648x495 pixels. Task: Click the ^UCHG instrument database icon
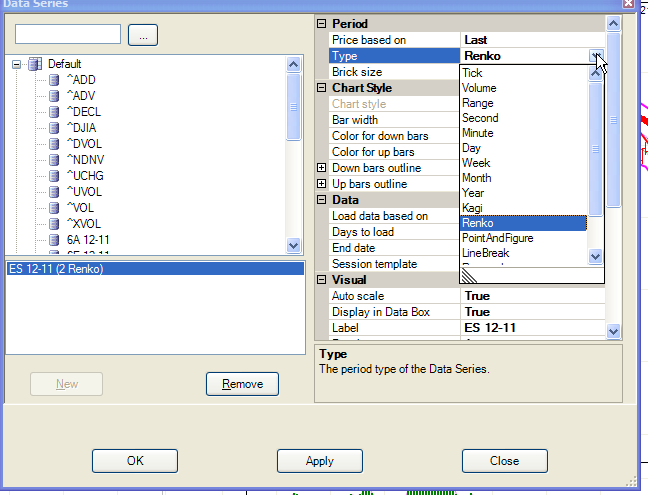(x=54, y=176)
